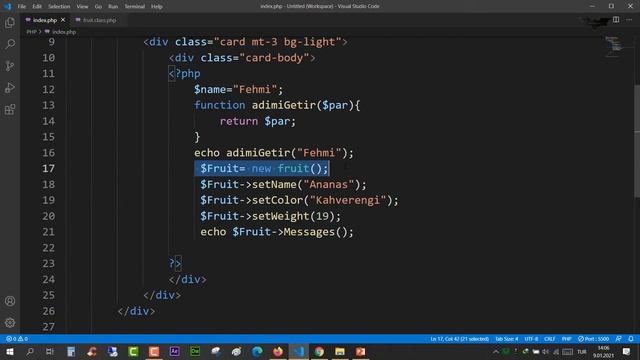Click the feedback icon in status bar
This screenshot has height=360, width=640.
[619, 339]
